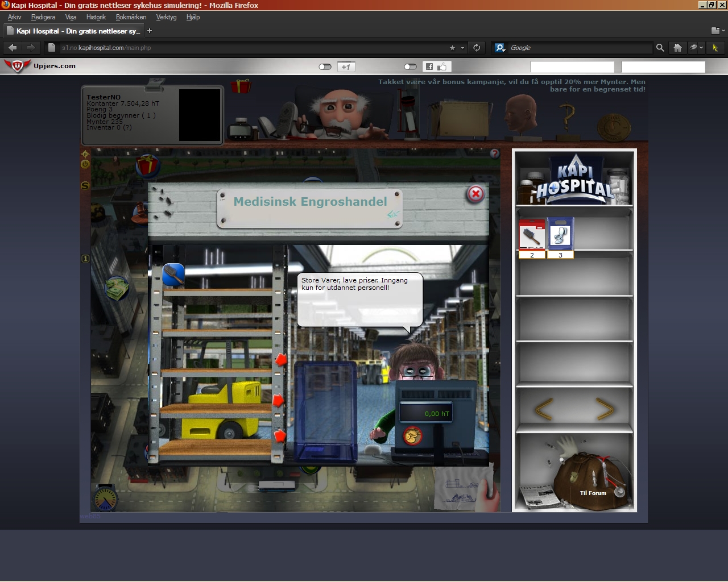Click the golden question mark trophy

tap(566, 122)
